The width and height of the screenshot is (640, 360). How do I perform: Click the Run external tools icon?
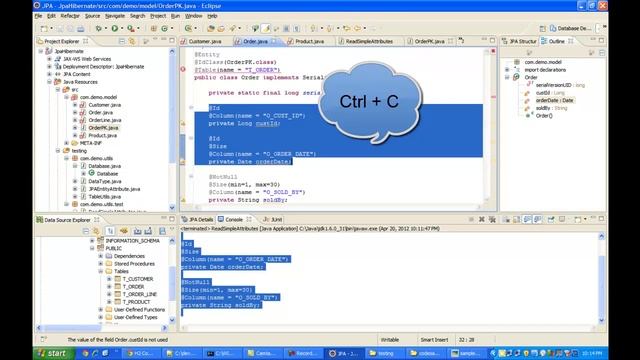pyautogui.click(x=131, y=29)
